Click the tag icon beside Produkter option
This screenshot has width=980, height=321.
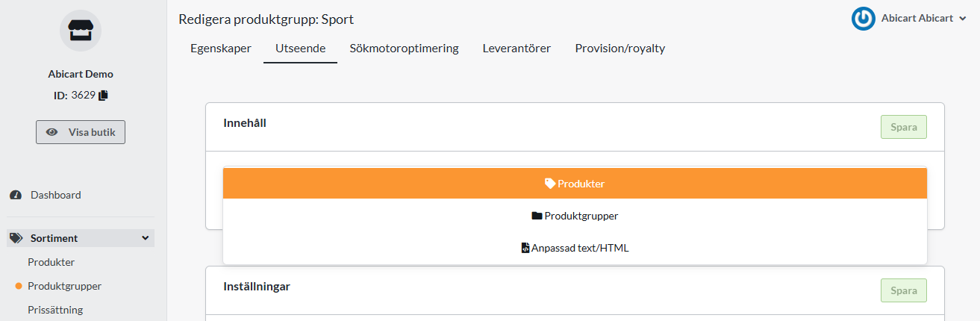pos(550,183)
